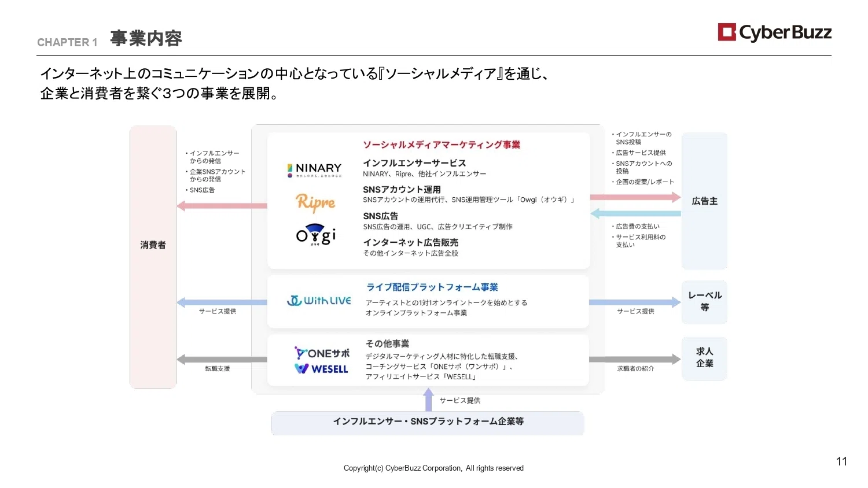This screenshot has width=868, height=488.
Task: Click the SNS広告 subheading
Action: tap(380, 216)
